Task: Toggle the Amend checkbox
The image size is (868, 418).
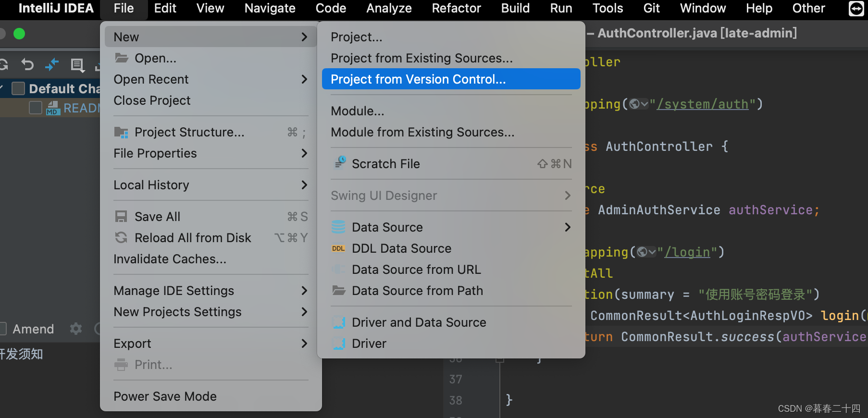Action: coord(2,329)
